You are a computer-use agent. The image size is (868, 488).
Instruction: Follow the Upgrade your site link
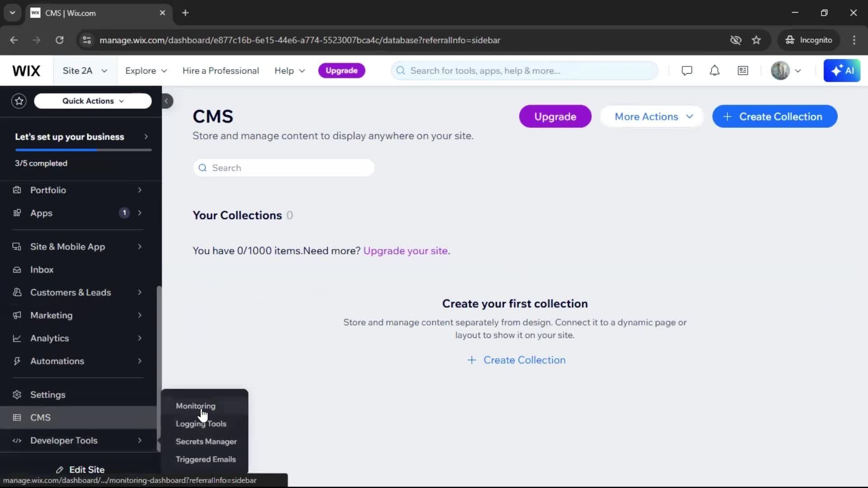[x=406, y=251]
